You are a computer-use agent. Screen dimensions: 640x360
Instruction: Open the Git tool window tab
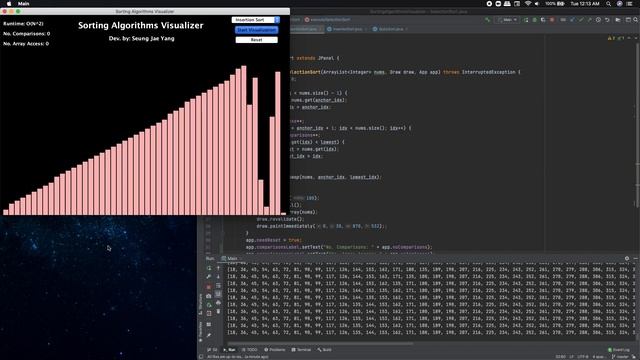(212, 350)
